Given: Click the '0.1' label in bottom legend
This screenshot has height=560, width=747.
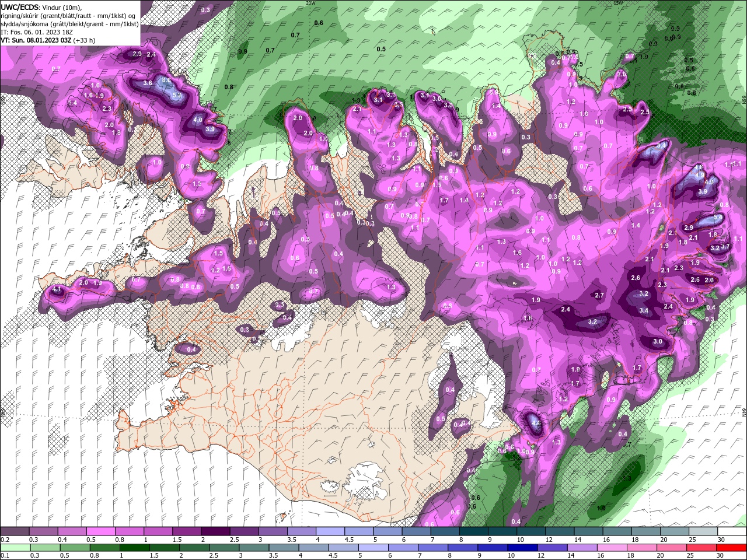Looking at the screenshot, I should coord(5,555).
